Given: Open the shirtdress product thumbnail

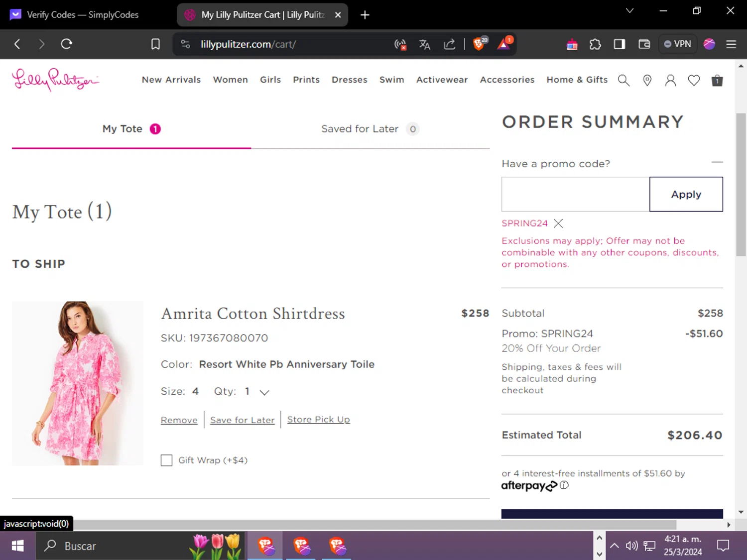Looking at the screenshot, I should [78, 383].
